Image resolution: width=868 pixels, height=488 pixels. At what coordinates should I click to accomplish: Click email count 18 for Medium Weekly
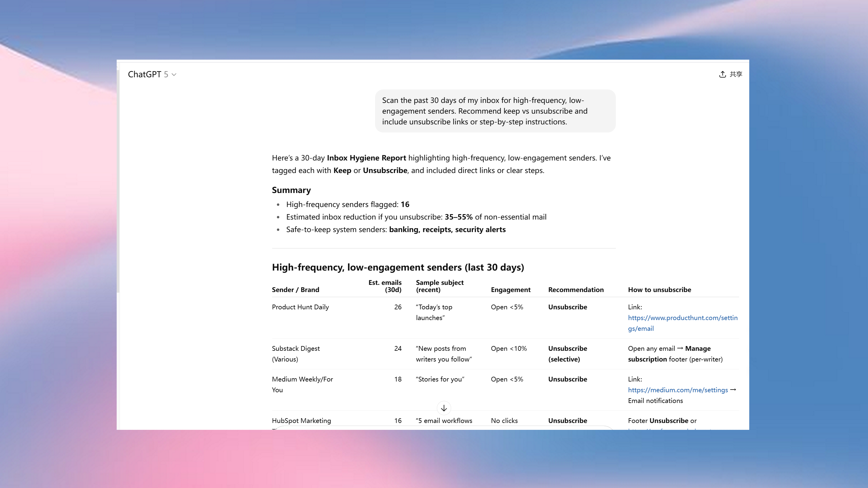(398, 379)
